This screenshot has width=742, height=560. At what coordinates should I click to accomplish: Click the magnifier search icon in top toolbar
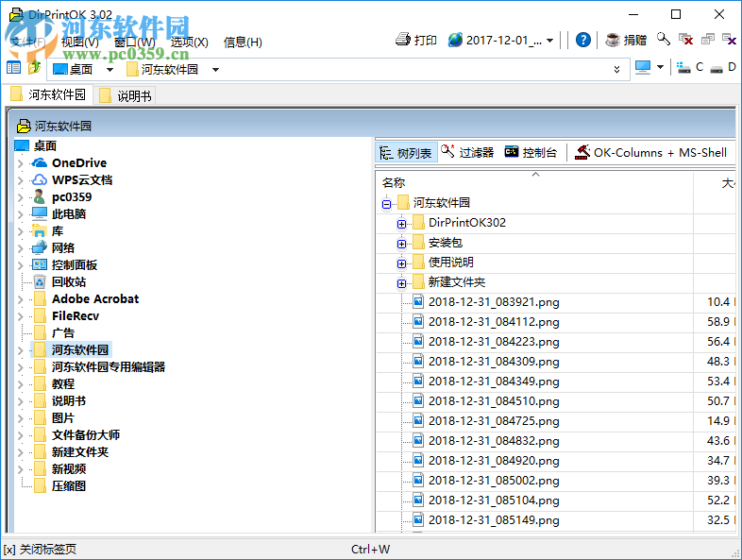(x=664, y=40)
